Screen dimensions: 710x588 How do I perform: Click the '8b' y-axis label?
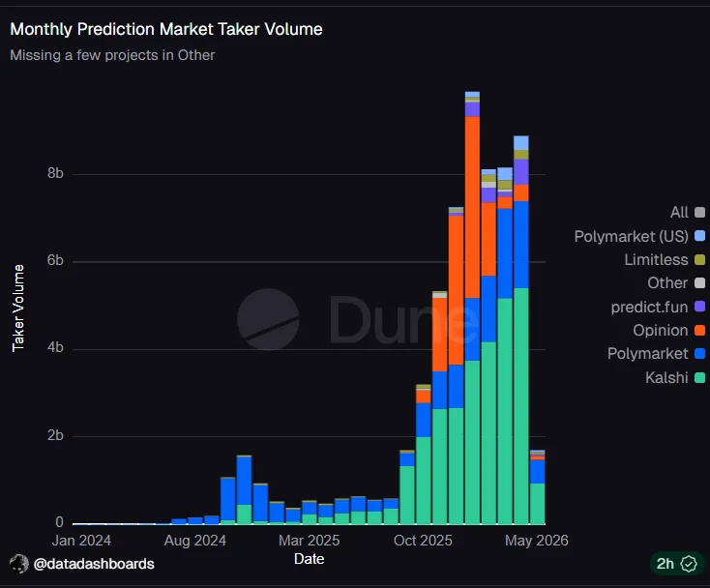click(x=55, y=173)
